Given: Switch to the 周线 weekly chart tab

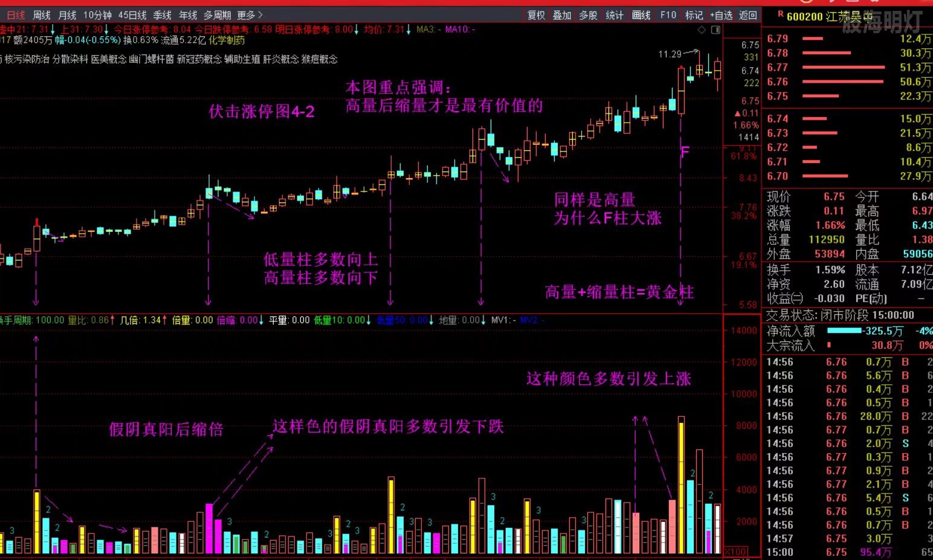Looking at the screenshot, I should tap(42, 15).
